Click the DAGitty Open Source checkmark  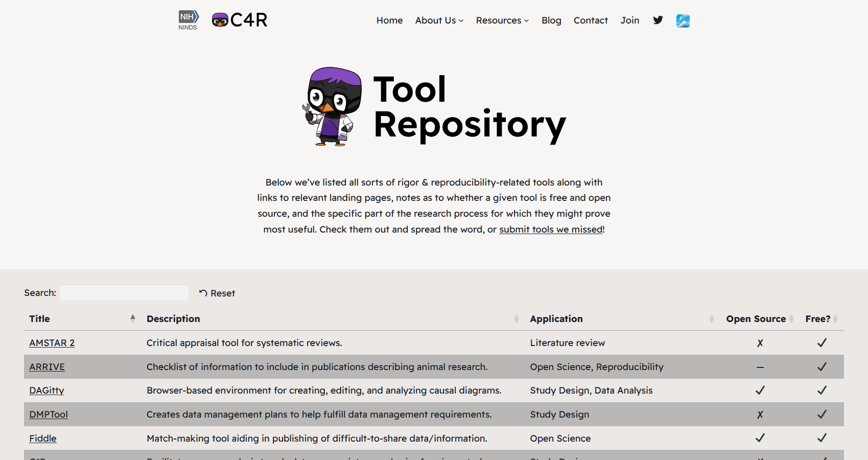tap(760, 390)
